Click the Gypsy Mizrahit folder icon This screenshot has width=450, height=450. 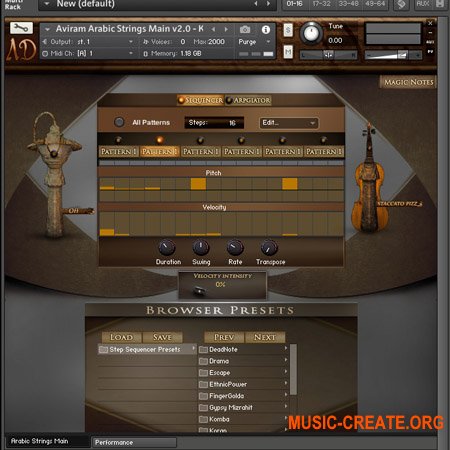pos(203,408)
